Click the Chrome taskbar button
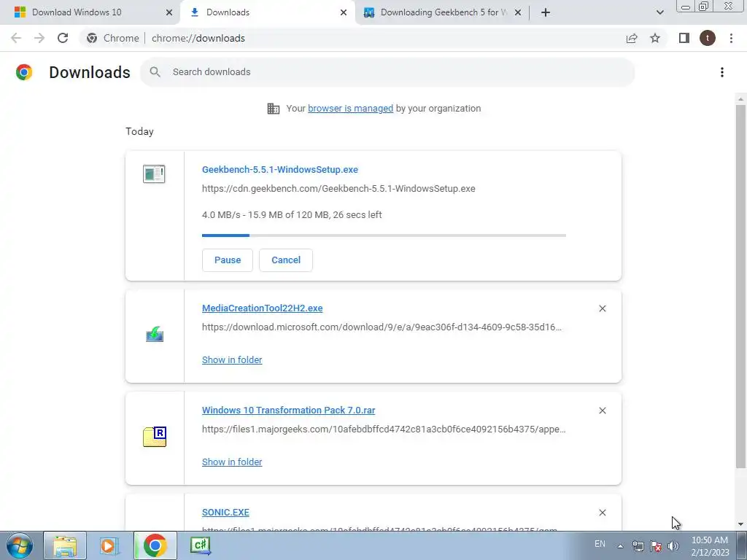The height and width of the screenshot is (560, 747). [x=155, y=545]
